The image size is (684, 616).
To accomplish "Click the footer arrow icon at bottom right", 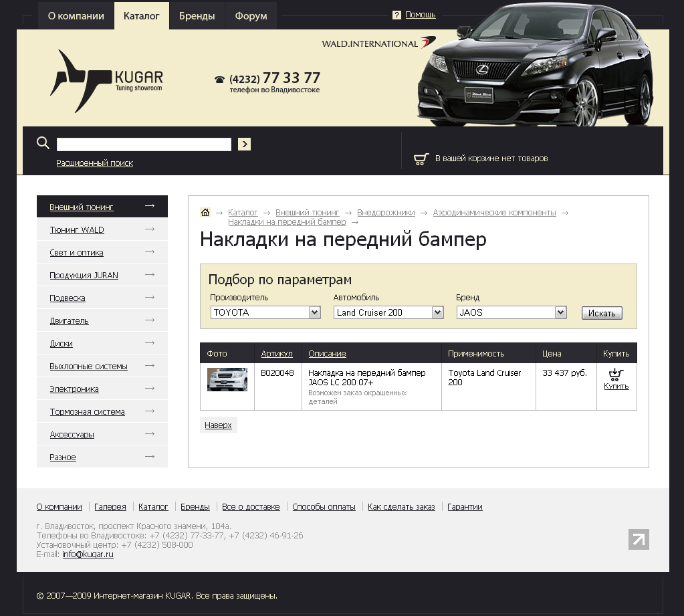I will [639, 539].
